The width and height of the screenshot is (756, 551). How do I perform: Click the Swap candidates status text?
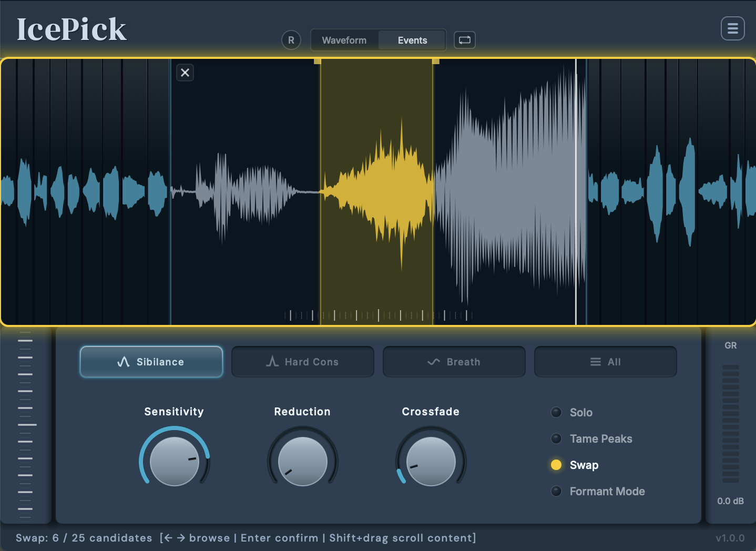84,538
